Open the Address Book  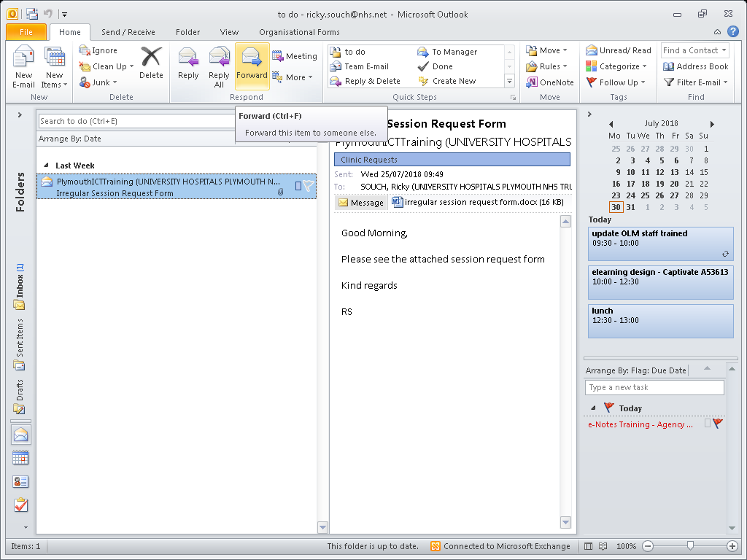click(695, 66)
